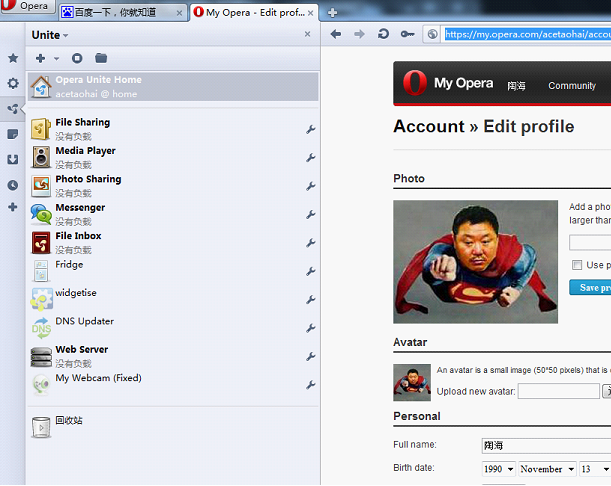Click the Save button under Photo

(x=590, y=288)
